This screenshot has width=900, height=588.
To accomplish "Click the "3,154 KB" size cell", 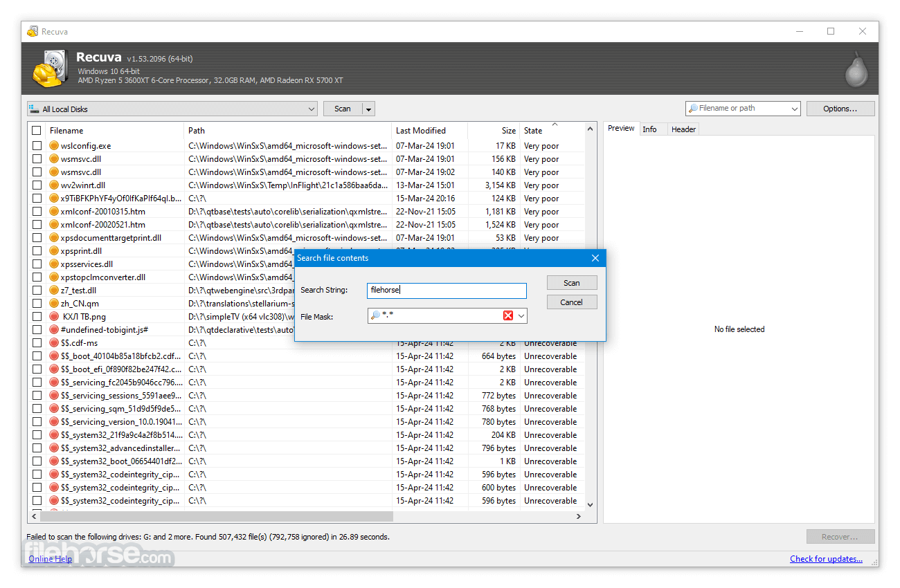I will [500, 185].
